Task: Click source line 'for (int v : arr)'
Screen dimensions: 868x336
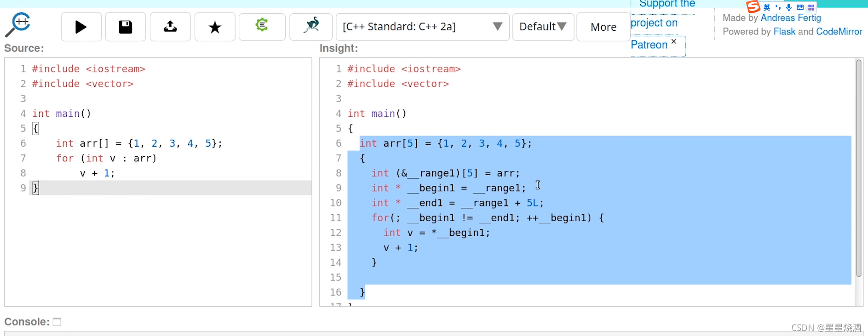Action: click(106, 158)
